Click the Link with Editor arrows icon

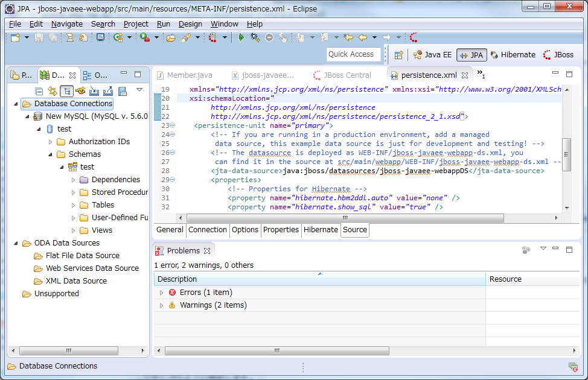[x=53, y=91]
